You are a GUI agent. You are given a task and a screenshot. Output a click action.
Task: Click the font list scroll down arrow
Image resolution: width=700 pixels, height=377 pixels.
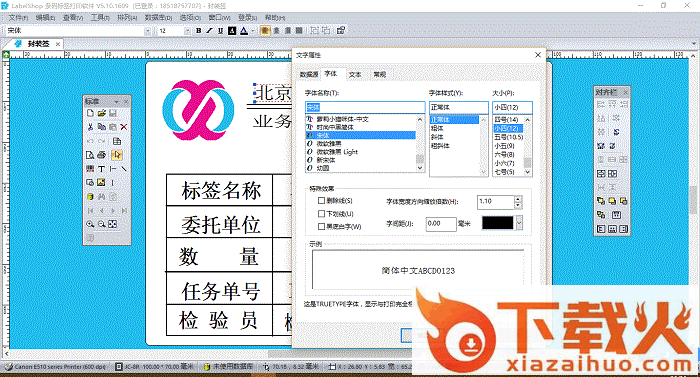click(x=420, y=168)
